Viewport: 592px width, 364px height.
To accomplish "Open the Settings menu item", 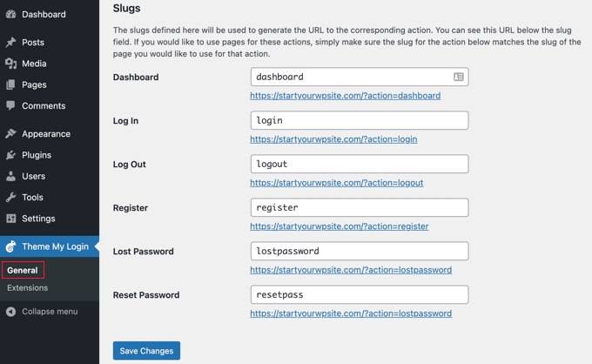I will click(x=38, y=219).
